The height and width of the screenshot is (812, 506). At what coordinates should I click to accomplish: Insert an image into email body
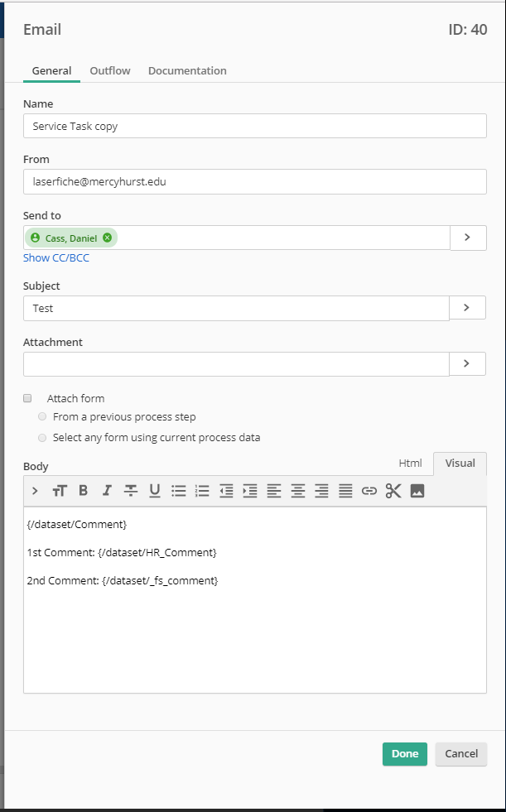click(x=417, y=491)
